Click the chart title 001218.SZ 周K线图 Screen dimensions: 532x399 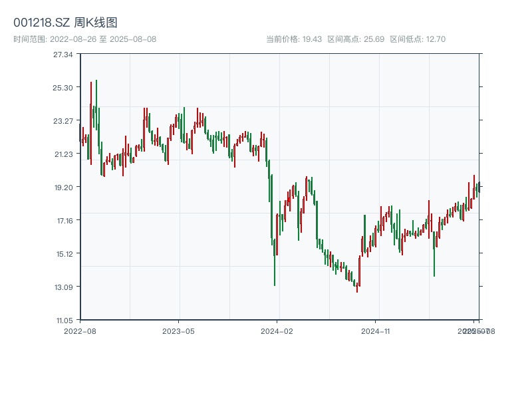coord(65,23)
